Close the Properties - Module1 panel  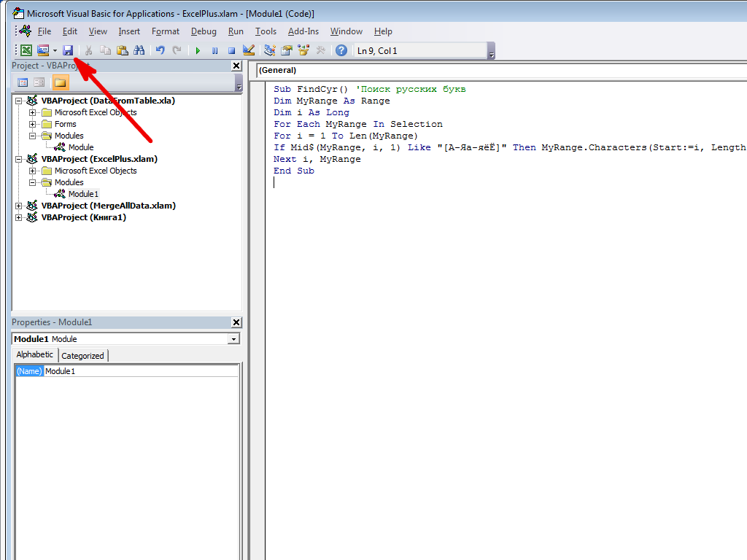[x=236, y=322]
